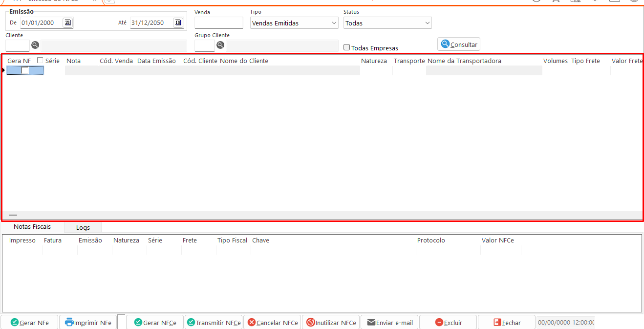Click the Consultar button

pyautogui.click(x=459, y=44)
